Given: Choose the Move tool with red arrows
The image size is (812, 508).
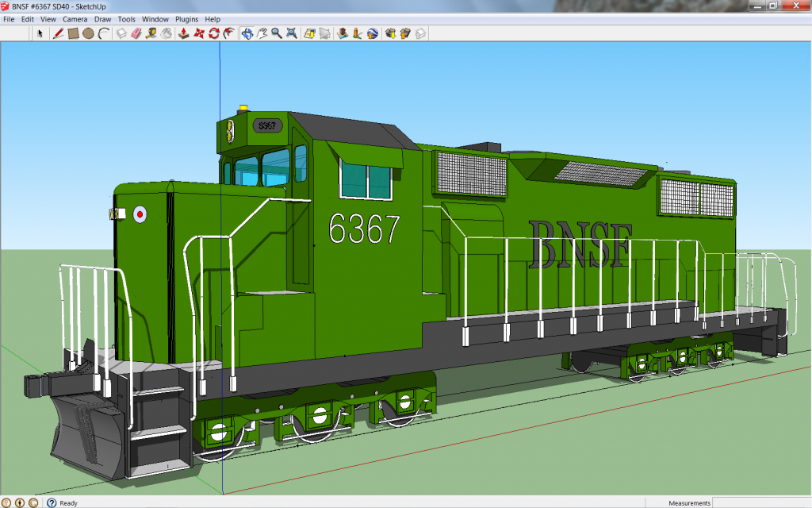Looking at the screenshot, I should tap(199, 33).
